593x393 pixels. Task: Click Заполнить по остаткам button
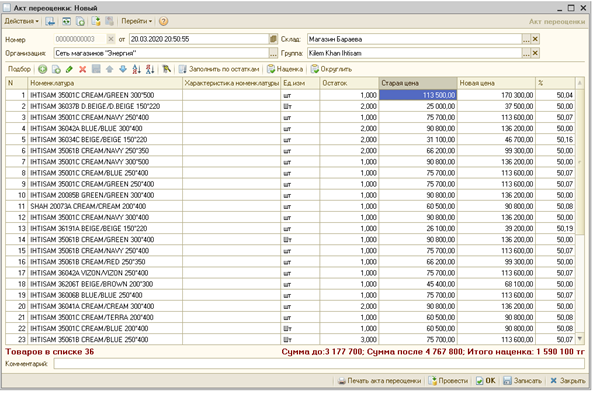pyautogui.click(x=219, y=69)
